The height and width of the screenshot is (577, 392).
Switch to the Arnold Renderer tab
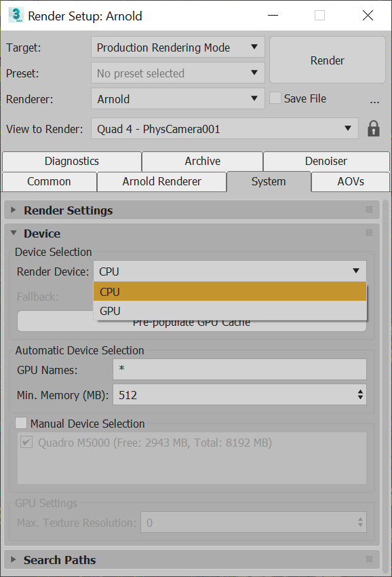click(161, 182)
